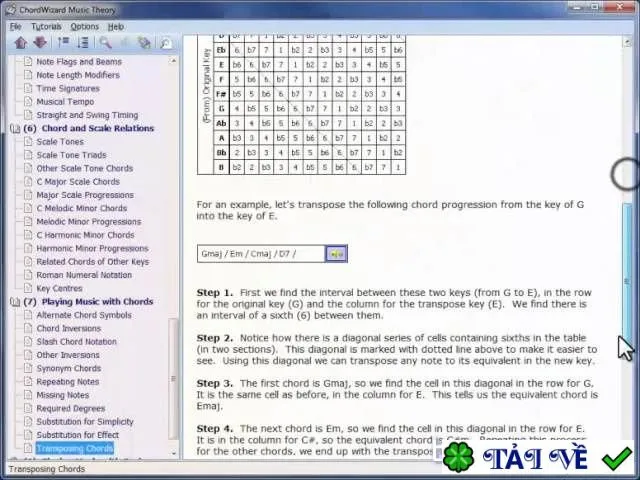Open Related Chords of Other Keys topic
The height and width of the screenshot is (480, 640).
[93, 262]
